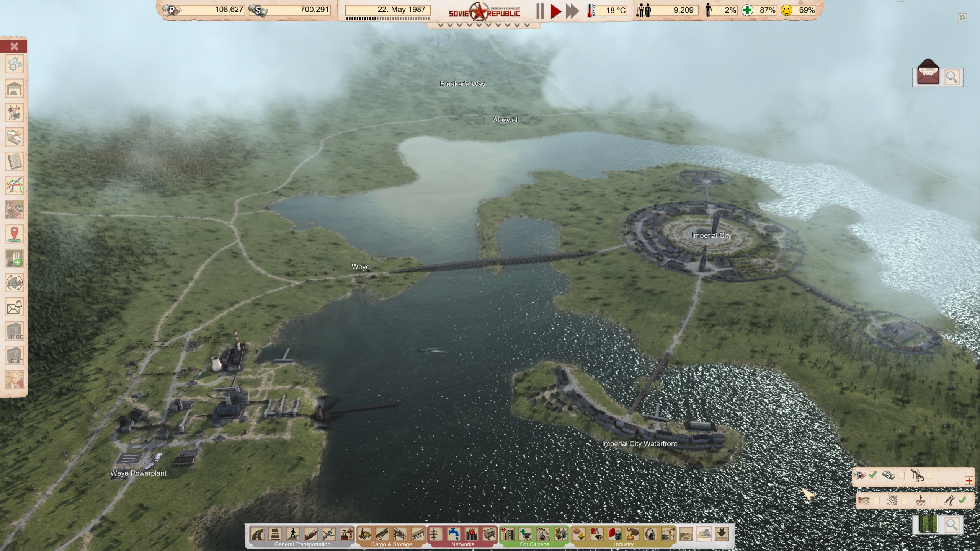Close the left sidebar with X

[x=14, y=46]
